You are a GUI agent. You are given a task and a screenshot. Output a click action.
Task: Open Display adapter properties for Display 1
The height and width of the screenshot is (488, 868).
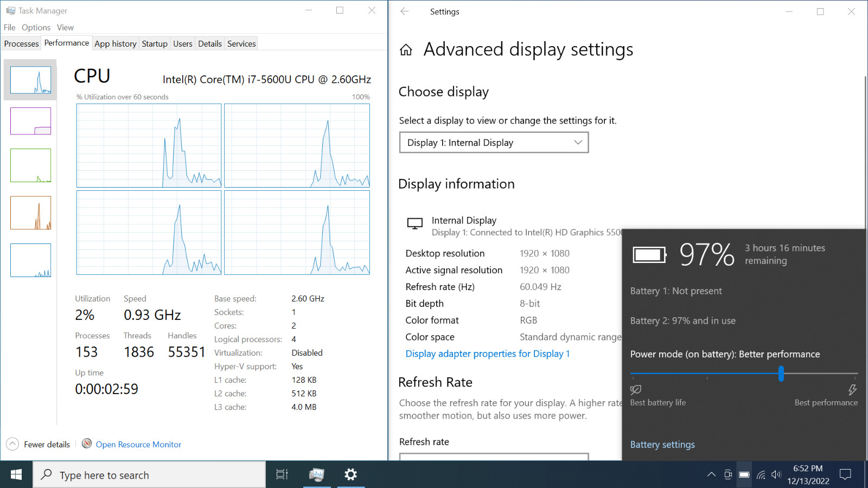pyautogui.click(x=488, y=354)
